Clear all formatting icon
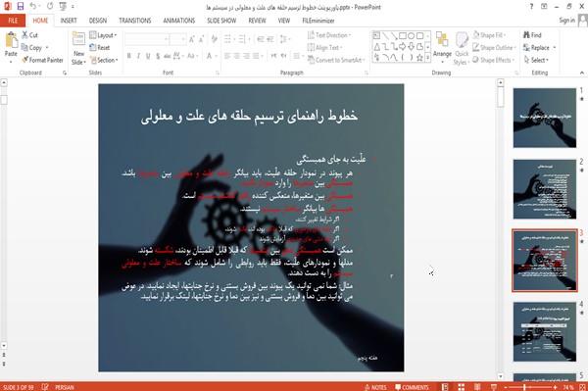This screenshot has width=588, height=391. point(214,39)
